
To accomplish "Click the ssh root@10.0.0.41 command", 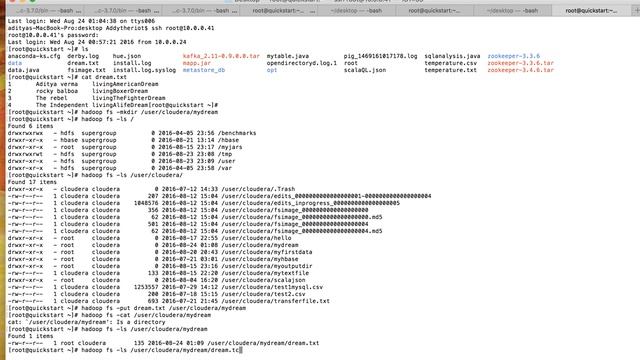I will pos(182,28).
